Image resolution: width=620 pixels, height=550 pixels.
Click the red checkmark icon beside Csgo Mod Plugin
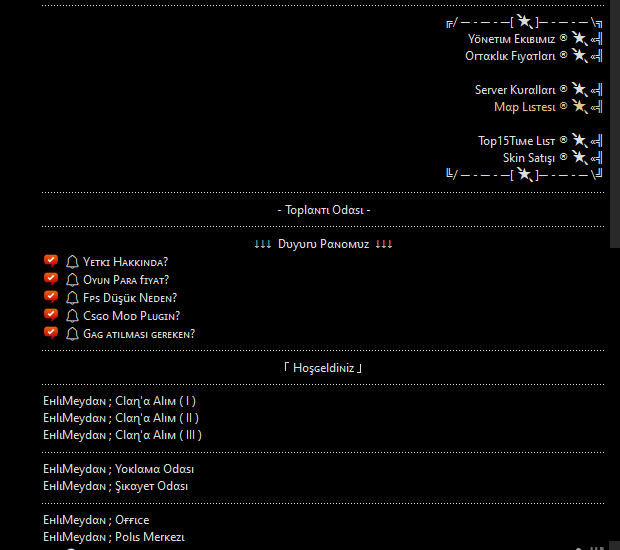coord(51,315)
